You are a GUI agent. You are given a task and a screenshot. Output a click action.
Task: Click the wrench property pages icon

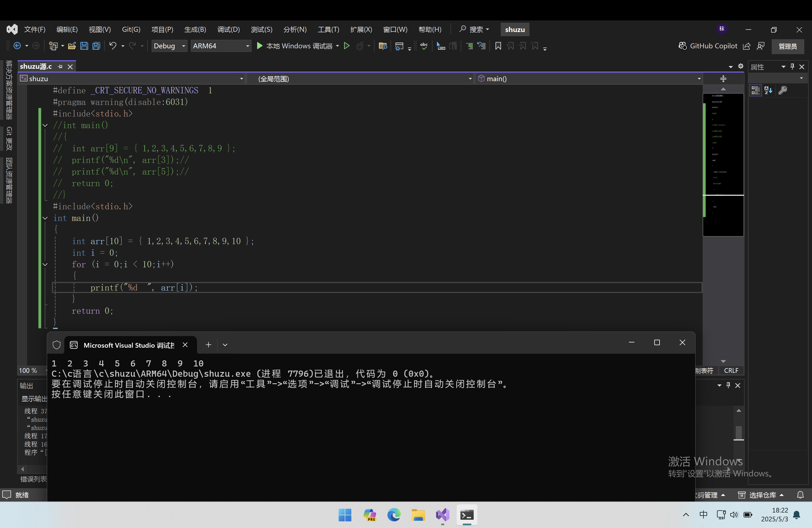tap(783, 90)
